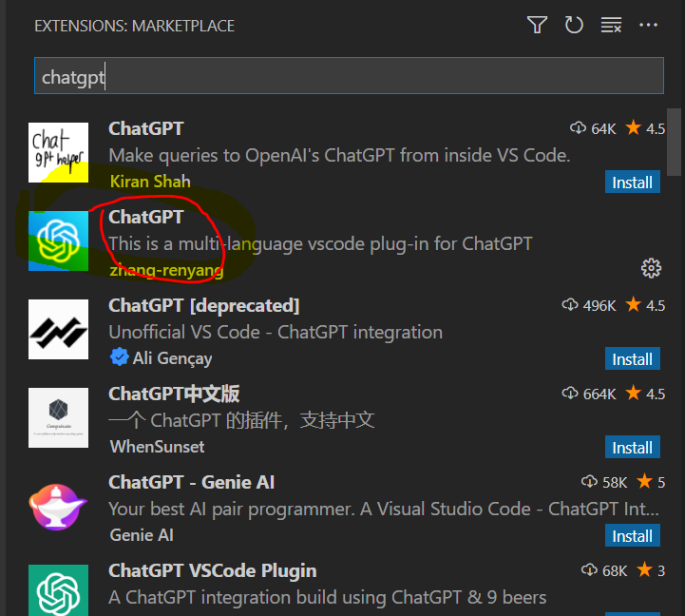Click the '一个 ChatGPT 的插件' description
This screenshot has height=616, width=685.
coord(241,420)
